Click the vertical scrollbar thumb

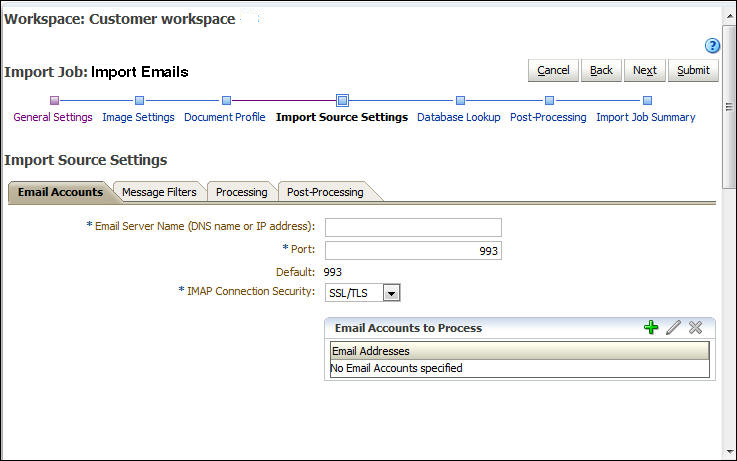coord(729,107)
